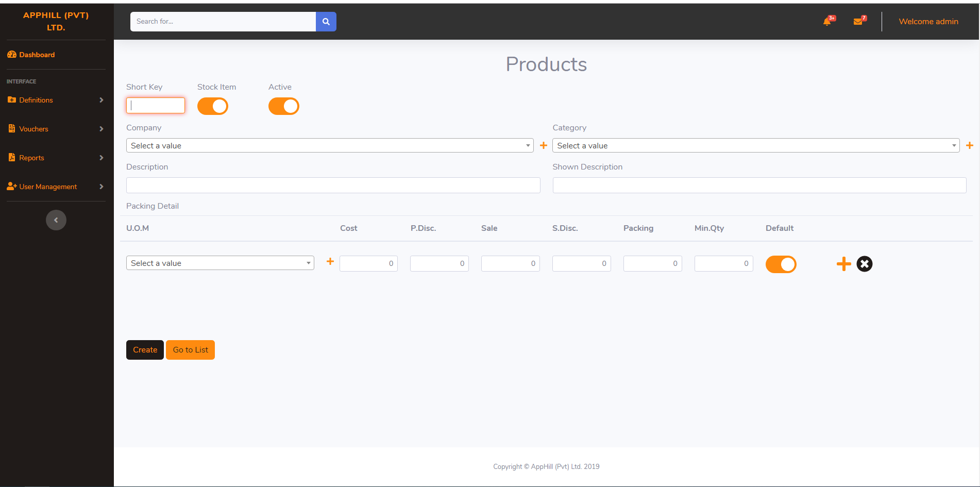
Task: Click the search magnifier button
Action: pos(326,22)
